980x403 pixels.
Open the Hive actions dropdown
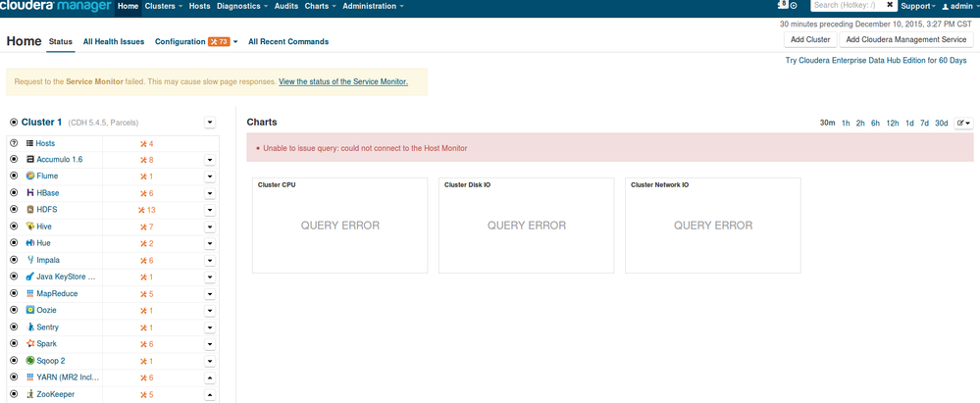pyautogui.click(x=210, y=227)
